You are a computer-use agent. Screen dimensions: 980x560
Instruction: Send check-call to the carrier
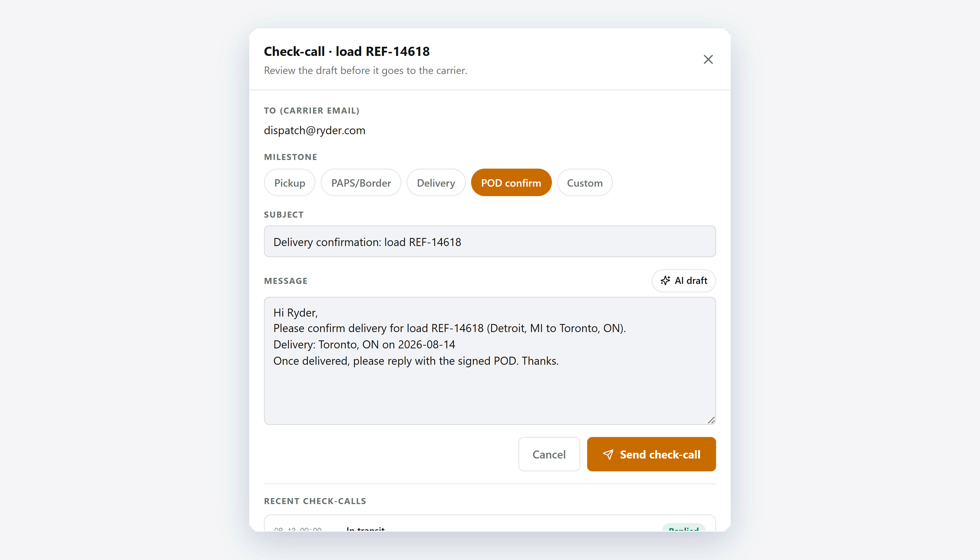[x=651, y=454]
